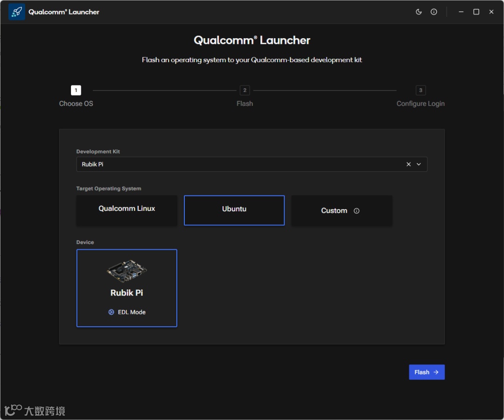Viewport: 504px width, 420px height.
Task: Clear the Rubik Pi kit selection
Action: click(408, 164)
